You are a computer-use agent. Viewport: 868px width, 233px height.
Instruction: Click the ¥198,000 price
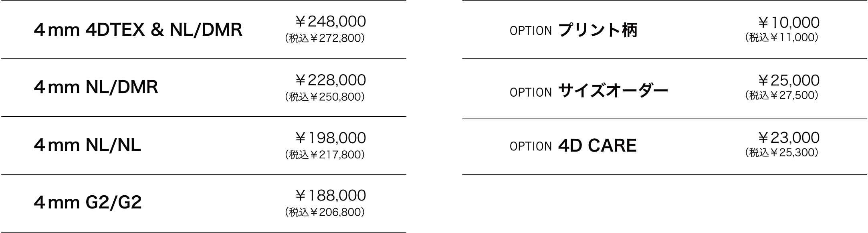[x=331, y=138]
